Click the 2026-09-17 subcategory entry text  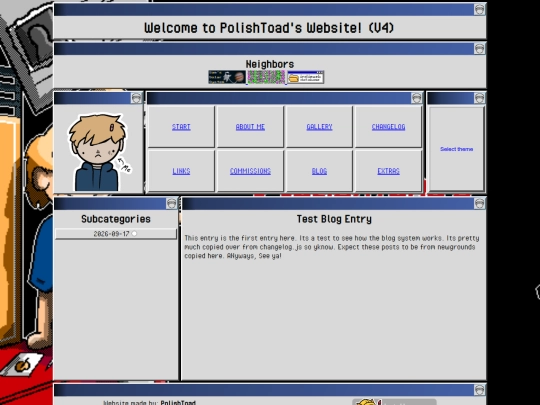(x=111, y=233)
